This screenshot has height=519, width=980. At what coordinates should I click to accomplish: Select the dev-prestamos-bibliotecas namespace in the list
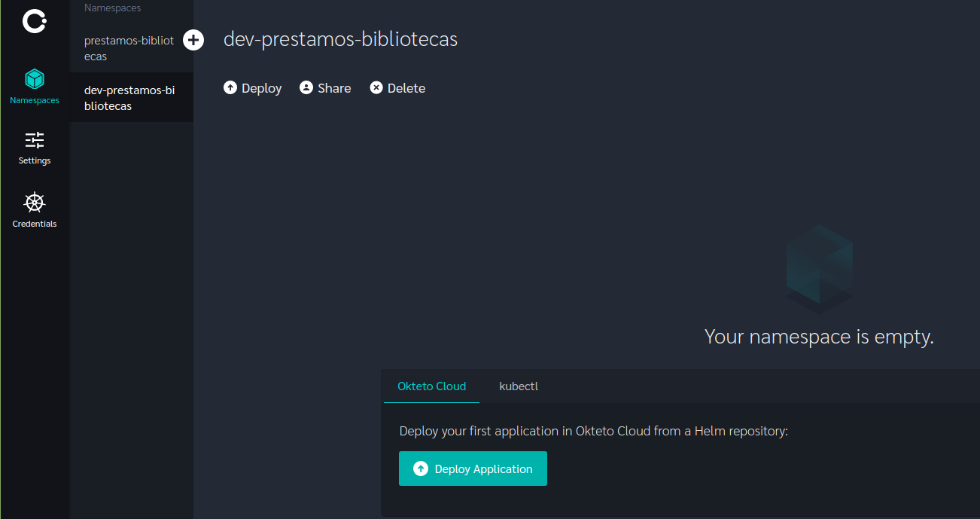tap(129, 98)
